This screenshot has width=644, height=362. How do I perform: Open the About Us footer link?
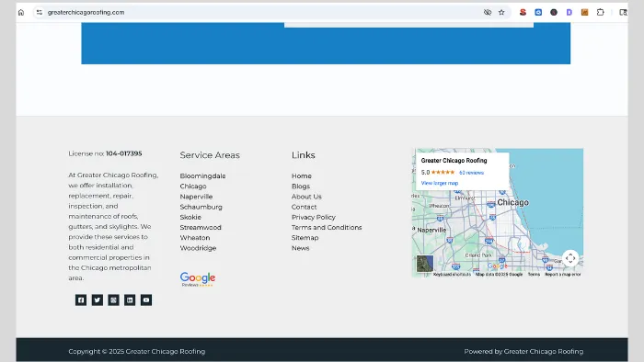click(306, 197)
